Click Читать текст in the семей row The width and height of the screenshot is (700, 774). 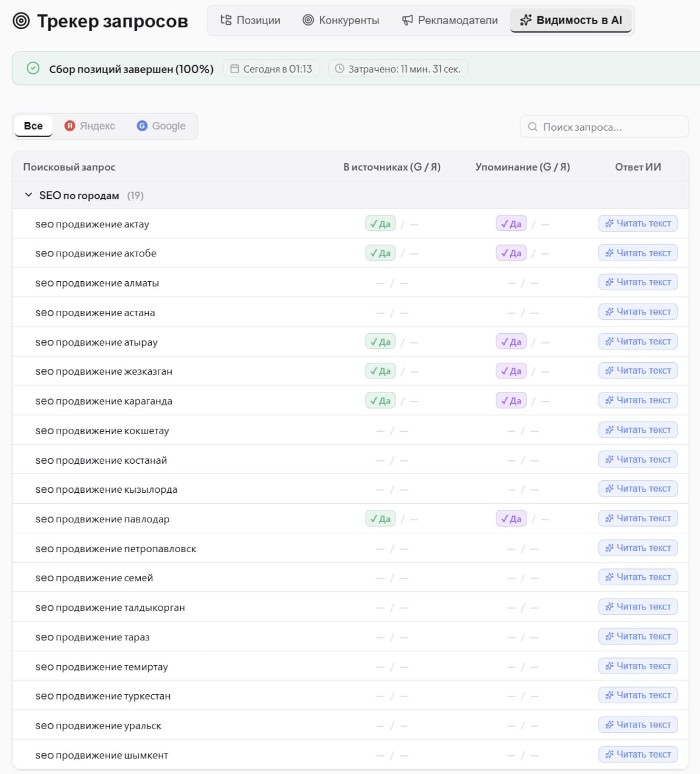638,576
